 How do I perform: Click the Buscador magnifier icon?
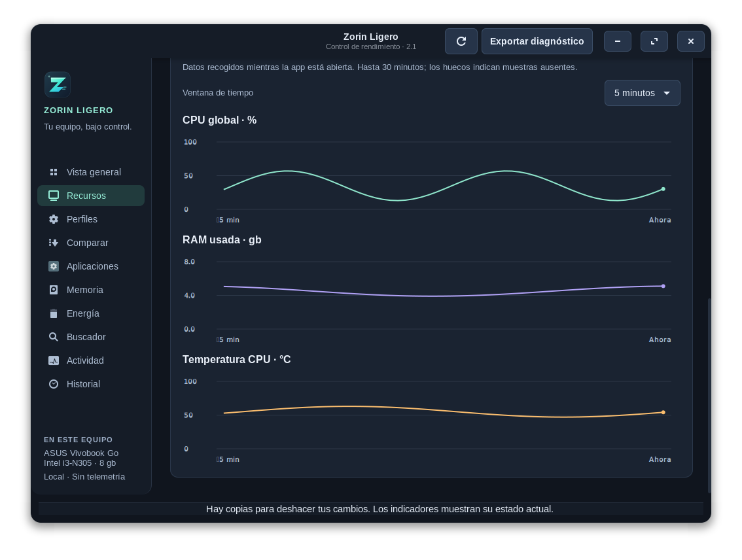(54, 337)
